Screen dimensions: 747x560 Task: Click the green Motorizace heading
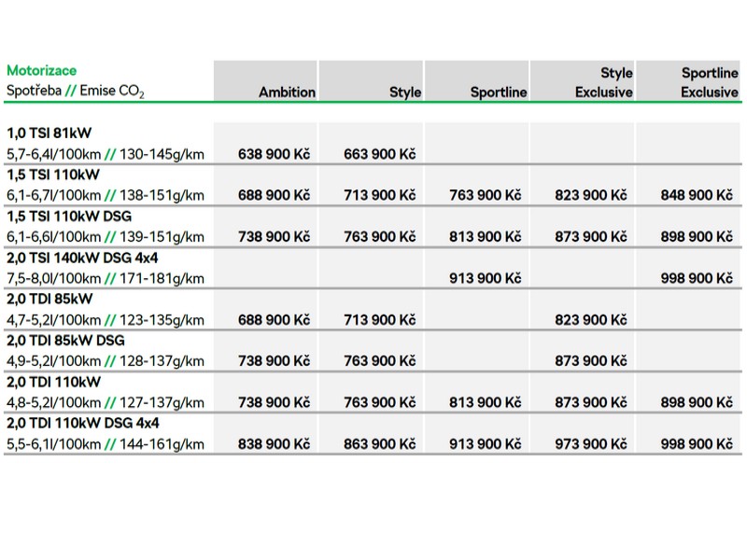click(x=41, y=71)
